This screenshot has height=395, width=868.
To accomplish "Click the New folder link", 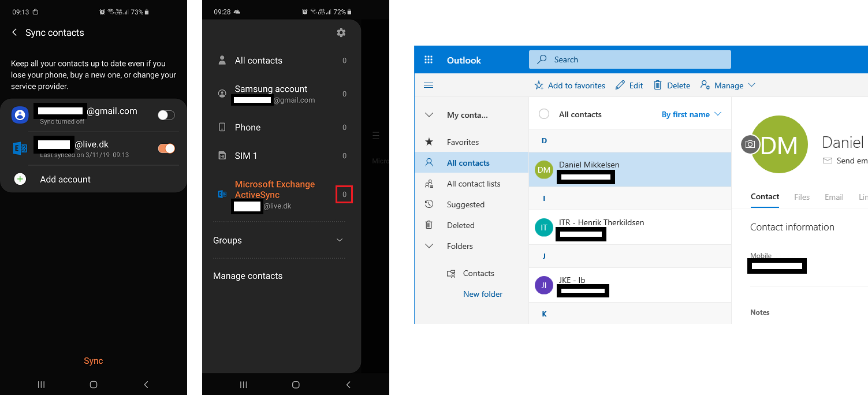I will click(x=483, y=294).
